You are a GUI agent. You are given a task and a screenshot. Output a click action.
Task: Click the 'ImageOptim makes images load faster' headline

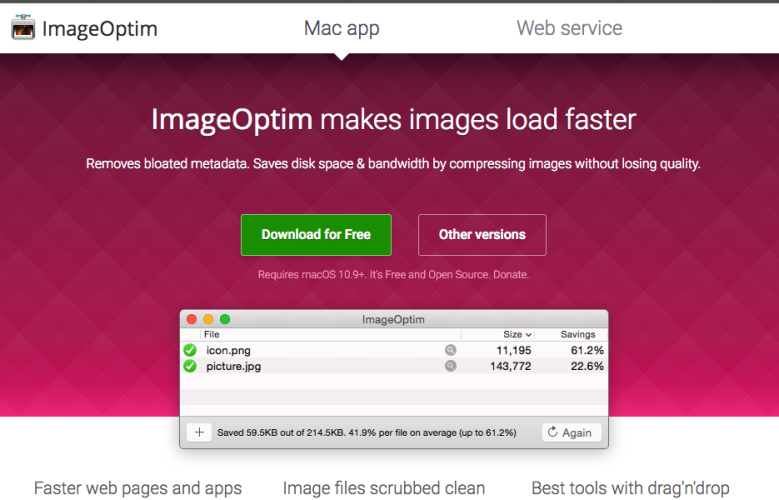(393, 120)
